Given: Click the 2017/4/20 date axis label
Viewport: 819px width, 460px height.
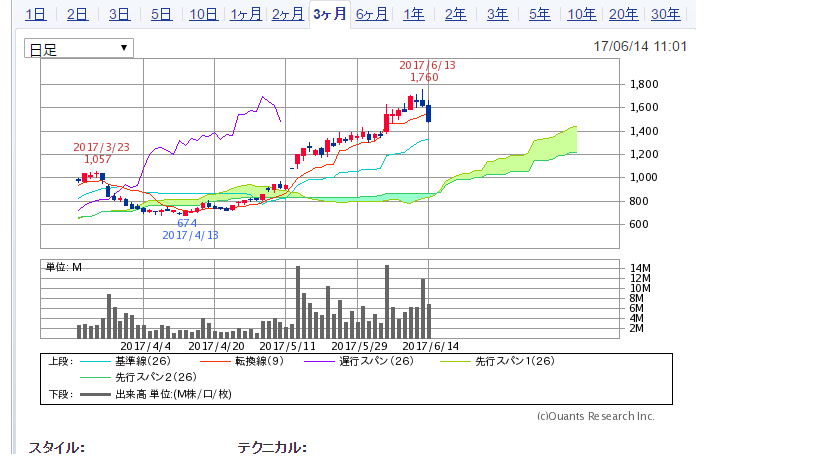Looking at the screenshot, I should point(216,346).
